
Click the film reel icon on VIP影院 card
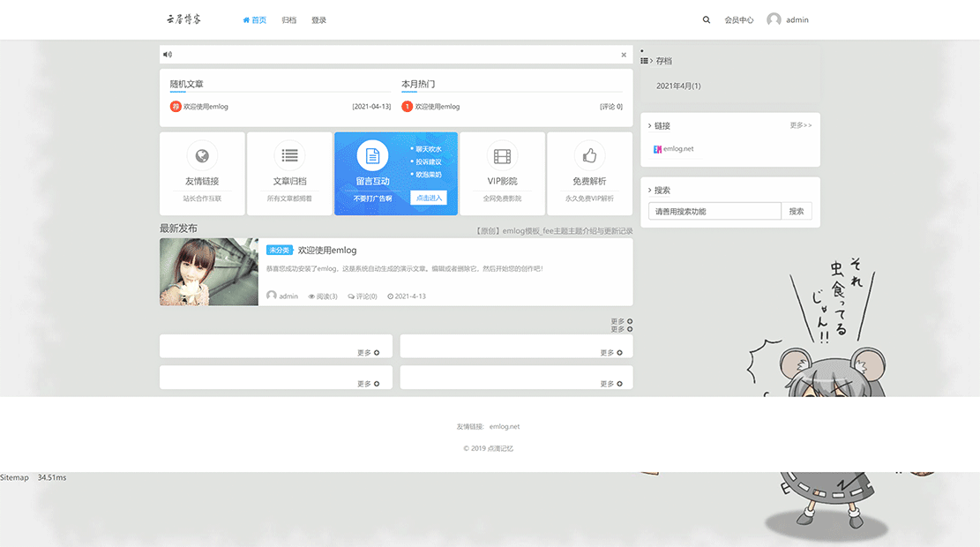click(503, 157)
